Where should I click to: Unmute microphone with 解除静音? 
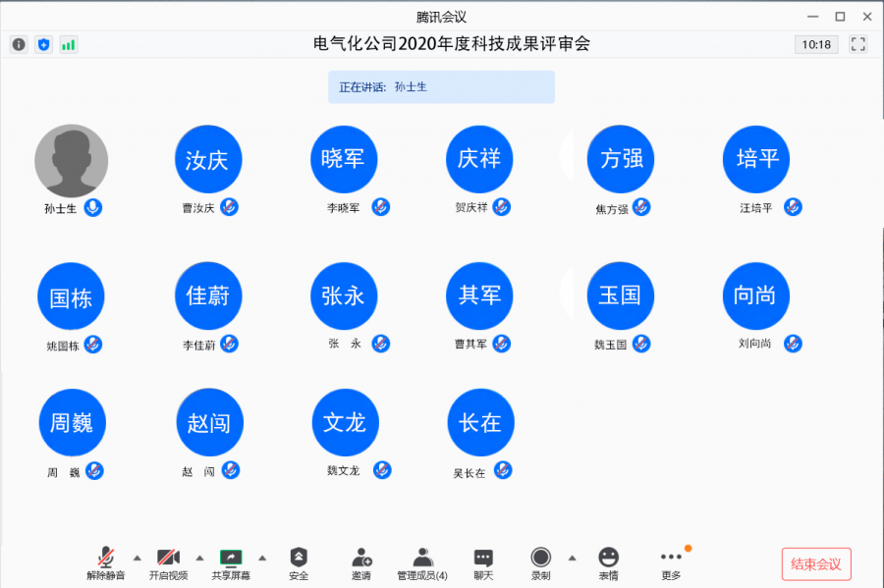click(x=105, y=563)
